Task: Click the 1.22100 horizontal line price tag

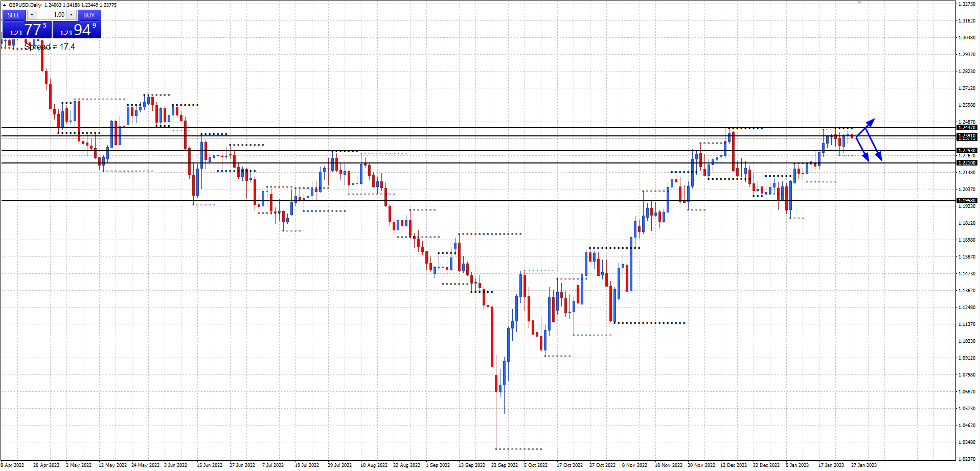Action: click(966, 163)
